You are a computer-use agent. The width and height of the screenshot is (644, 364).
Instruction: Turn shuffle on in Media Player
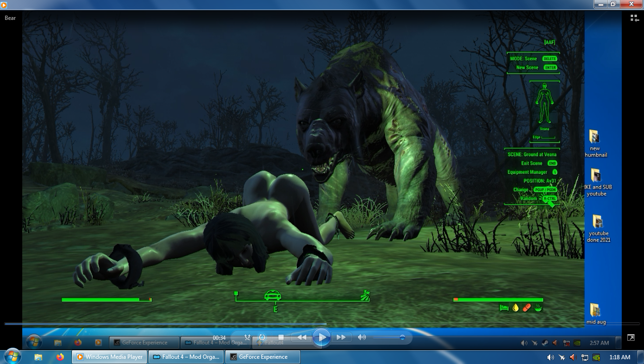[x=247, y=337]
